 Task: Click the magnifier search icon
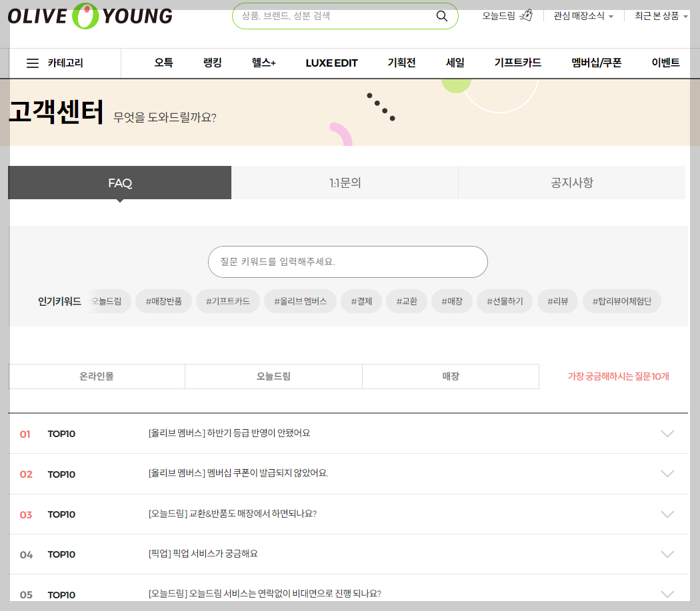click(441, 16)
